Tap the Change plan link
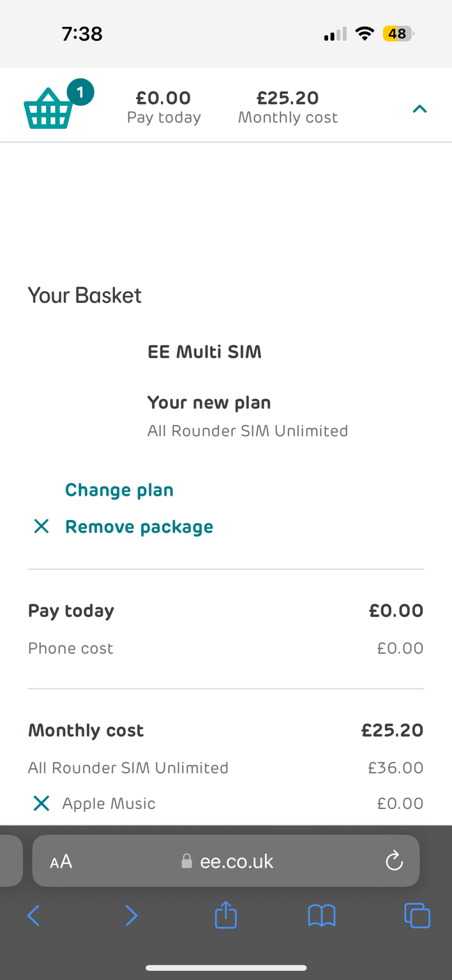 119,490
